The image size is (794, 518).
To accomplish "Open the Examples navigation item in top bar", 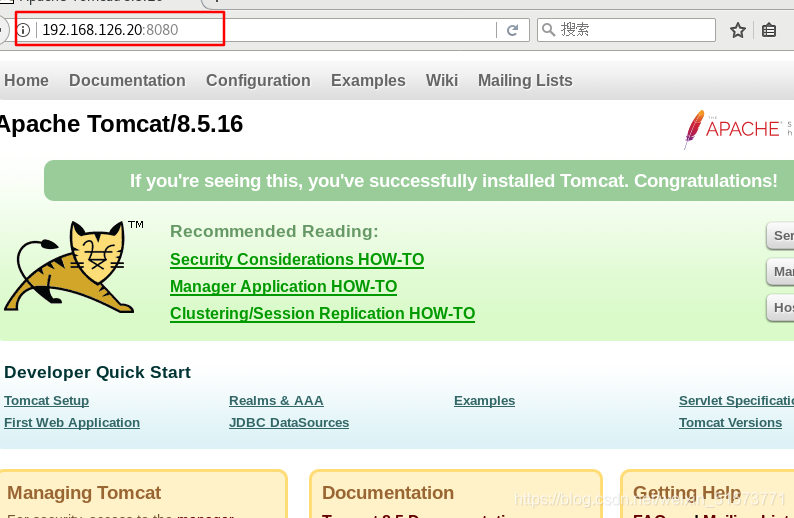I will tap(368, 81).
